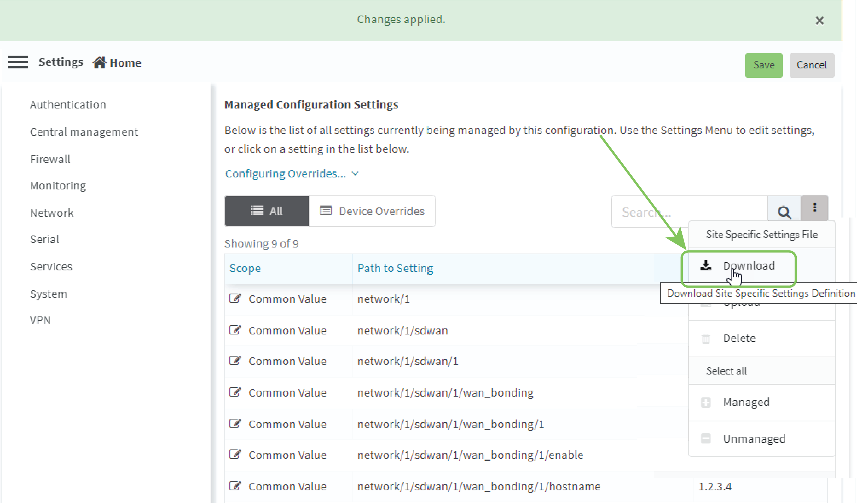Image resolution: width=857 pixels, height=504 pixels.
Task: Select all Unmanaged settings
Action: tap(754, 439)
